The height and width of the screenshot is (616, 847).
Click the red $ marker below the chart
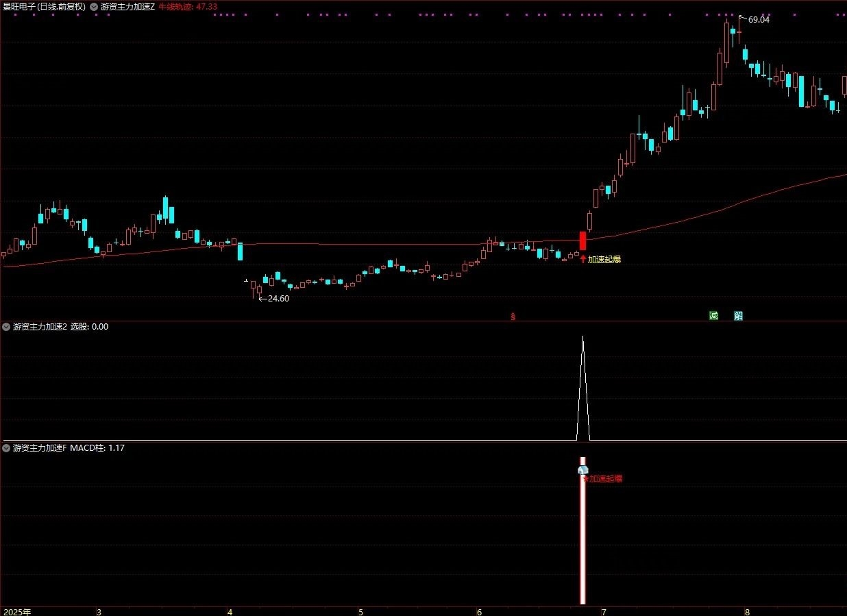click(x=513, y=317)
